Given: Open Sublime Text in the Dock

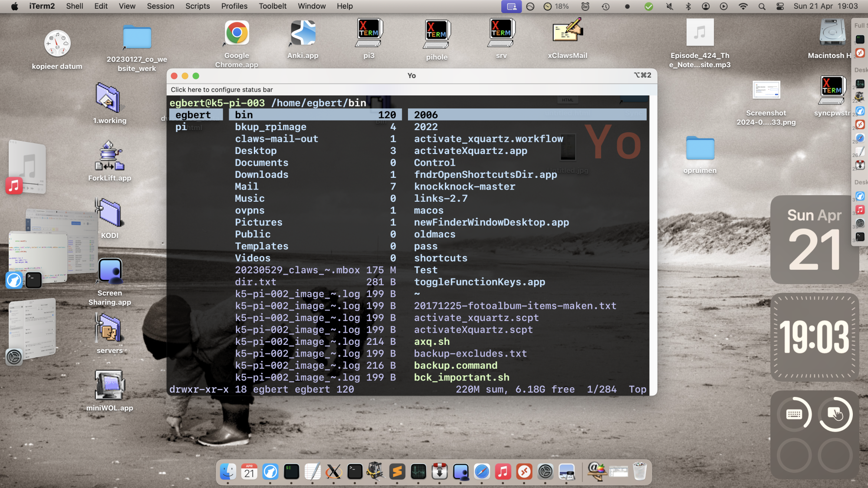Looking at the screenshot, I should click(397, 472).
